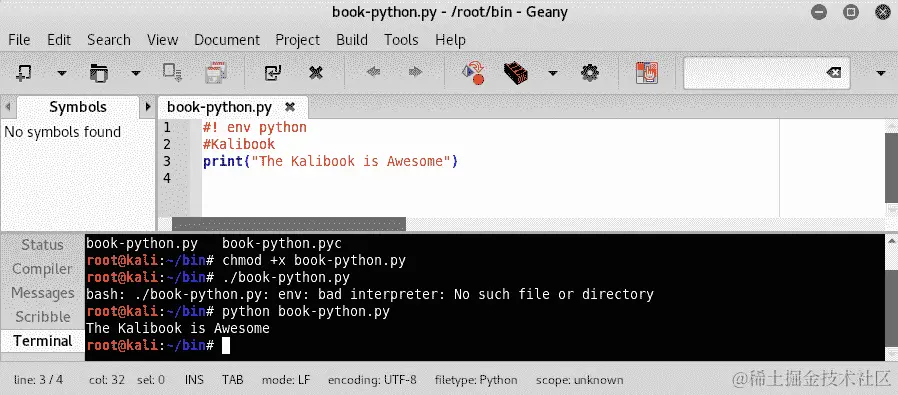Open the Document menu
Screen dimensions: 898x395
[227, 40]
